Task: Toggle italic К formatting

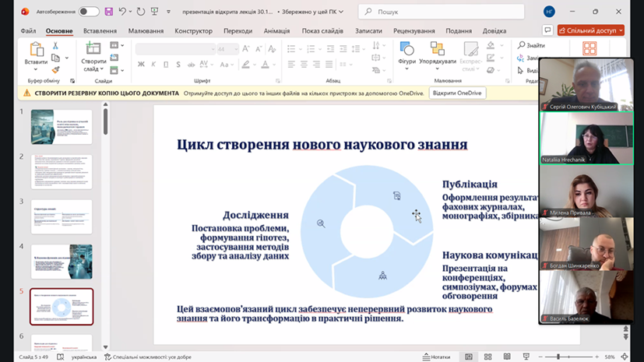Action: point(152,65)
